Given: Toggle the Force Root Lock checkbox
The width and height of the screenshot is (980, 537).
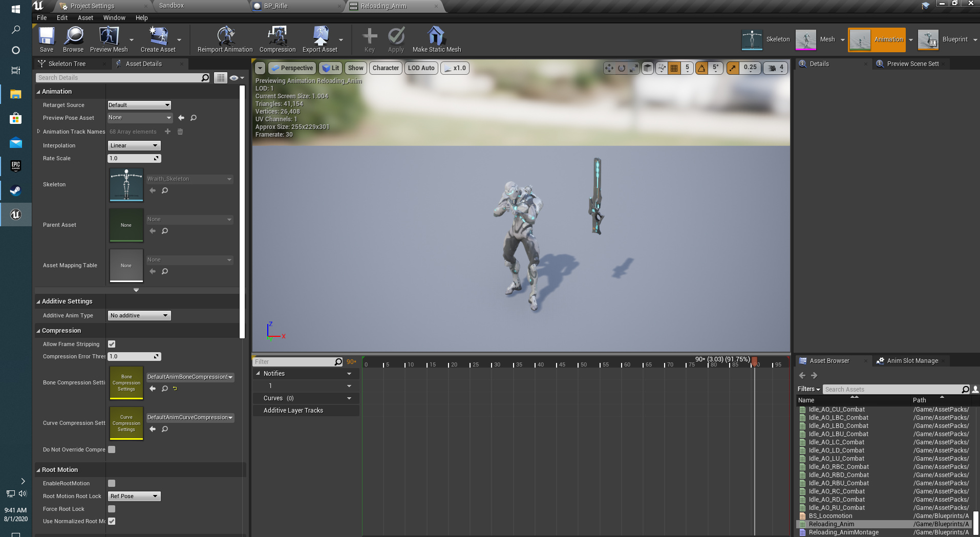Looking at the screenshot, I should [x=112, y=509].
